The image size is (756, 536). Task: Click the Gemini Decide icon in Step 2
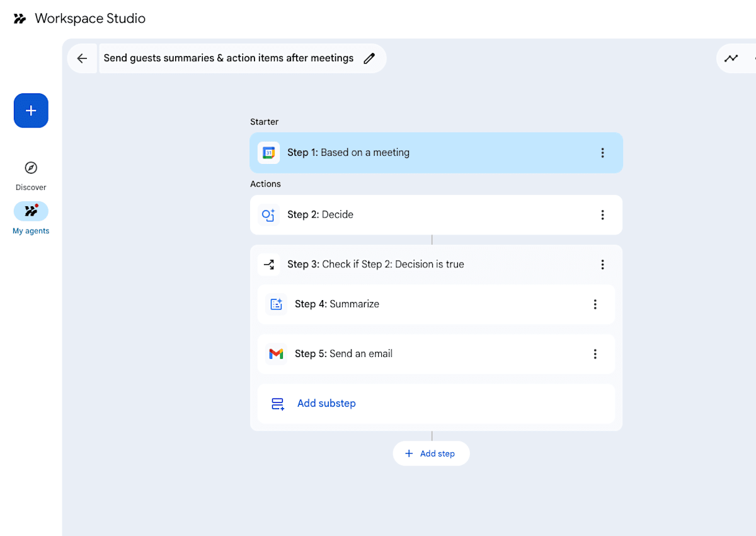268,215
